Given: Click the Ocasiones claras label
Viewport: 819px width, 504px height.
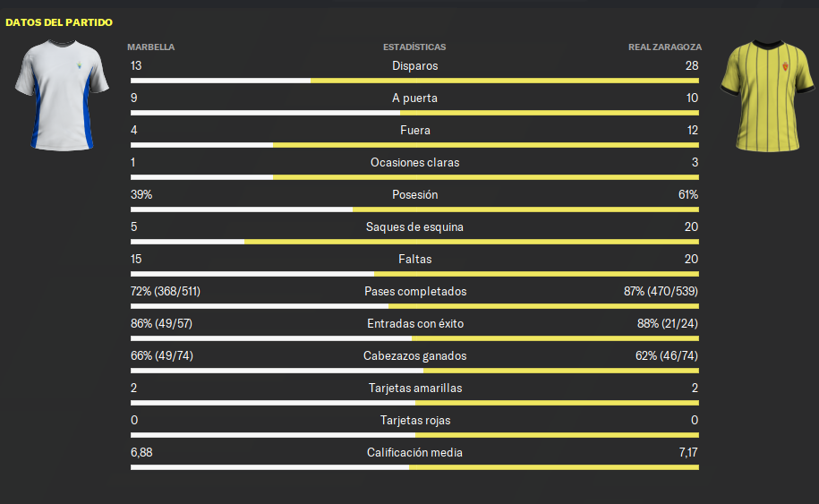Looking at the screenshot, I should click(414, 162).
